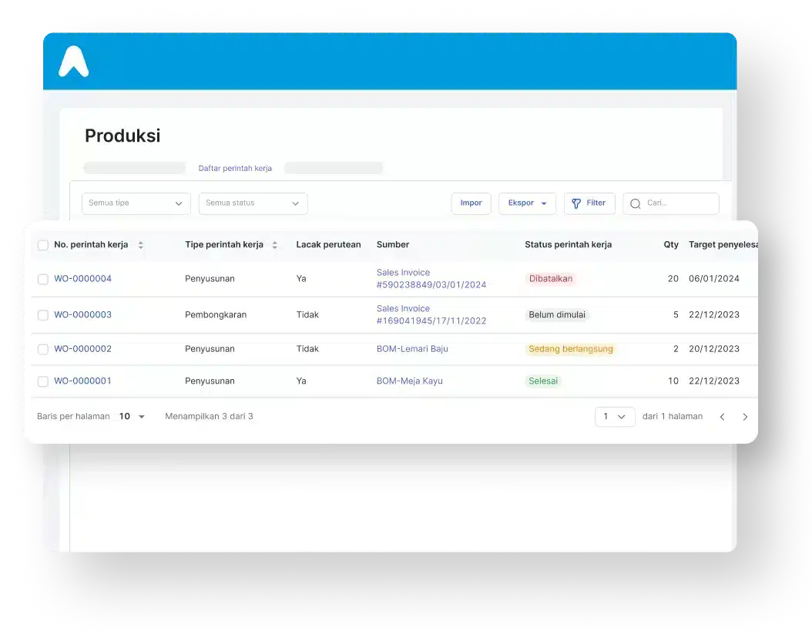This screenshot has width=812, height=644.
Task: Go to next page arrow
Action: pyautogui.click(x=745, y=417)
